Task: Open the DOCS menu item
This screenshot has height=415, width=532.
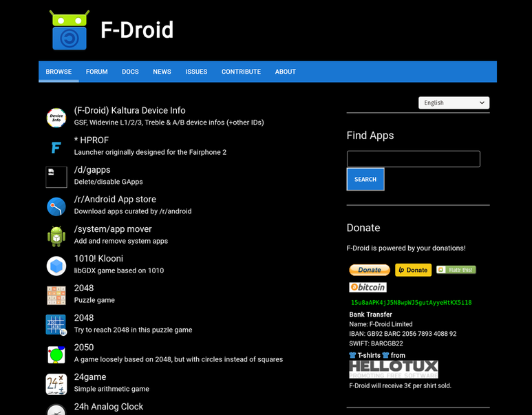Action: [130, 72]
